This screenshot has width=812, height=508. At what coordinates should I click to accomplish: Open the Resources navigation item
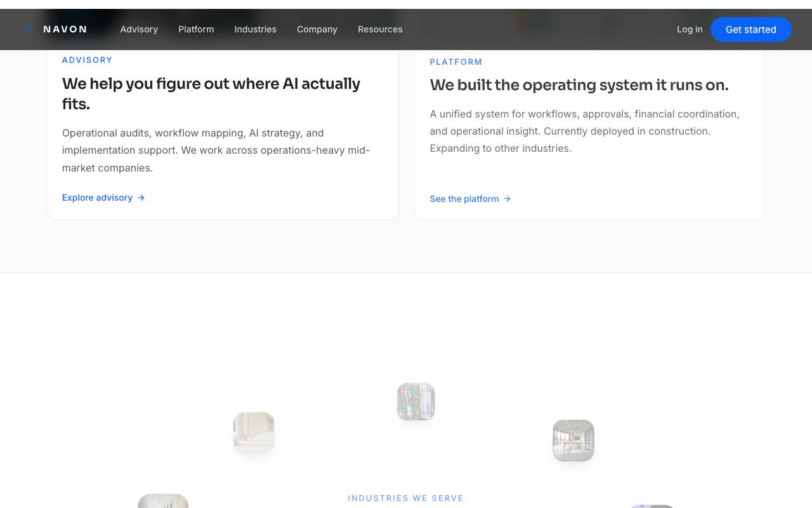pyautogui.click(x=380, y=29)
